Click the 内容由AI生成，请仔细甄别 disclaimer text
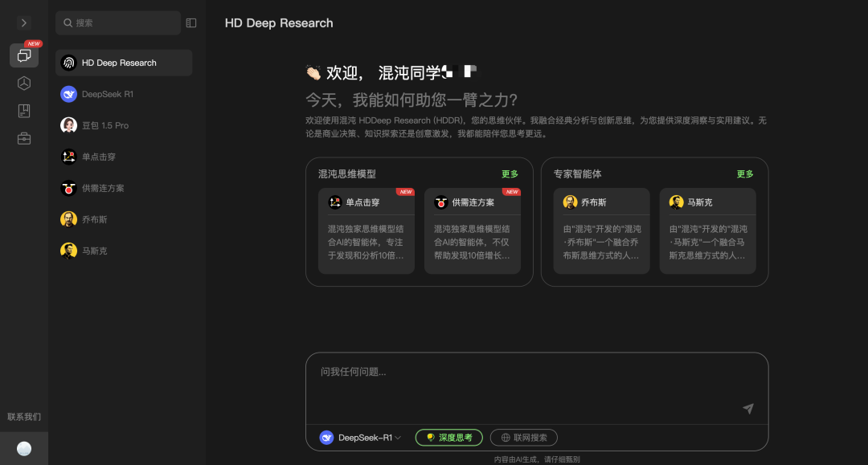The height and width of the screenshot is (465, 868). pos(537,459)
